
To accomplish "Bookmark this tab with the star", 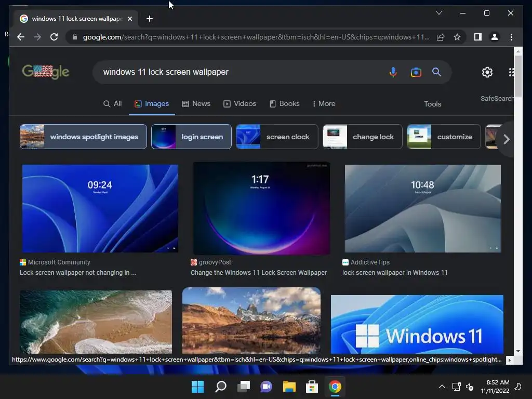I will click(x=457, y=37).
